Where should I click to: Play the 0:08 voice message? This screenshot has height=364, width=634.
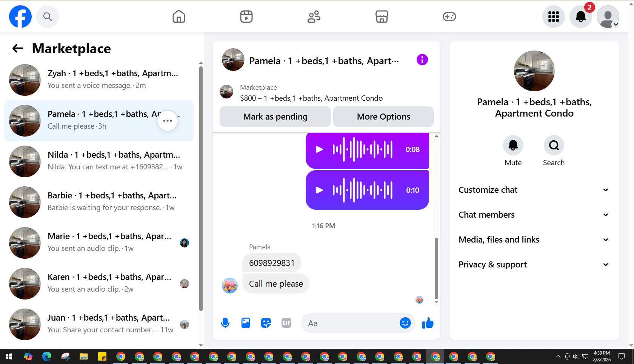click(x=319, y=149)
